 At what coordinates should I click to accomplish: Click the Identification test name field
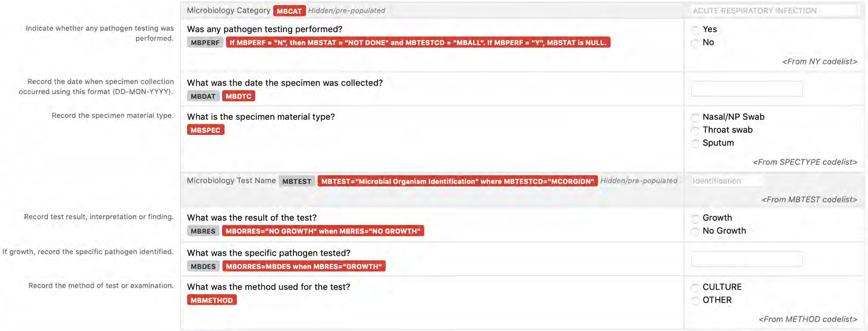(726, 181)
